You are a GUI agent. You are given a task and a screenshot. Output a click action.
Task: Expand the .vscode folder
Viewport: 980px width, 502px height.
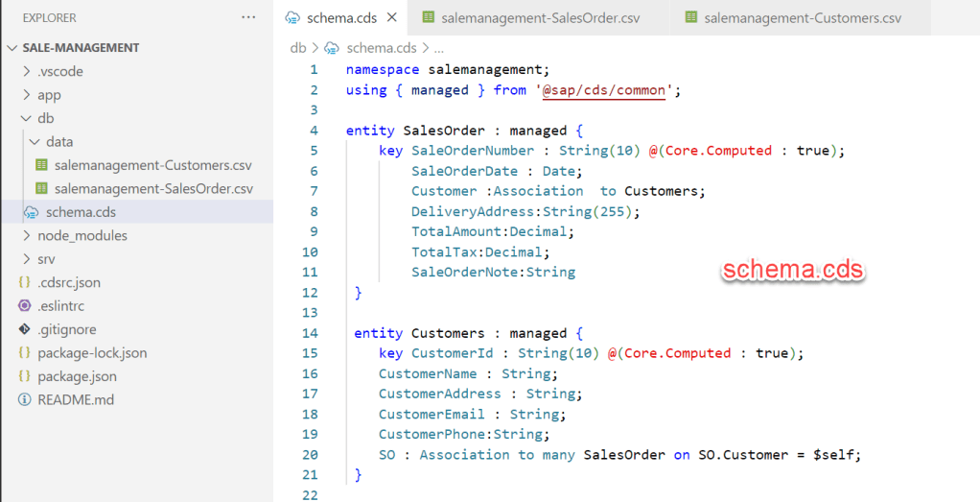tap(27, 71)
